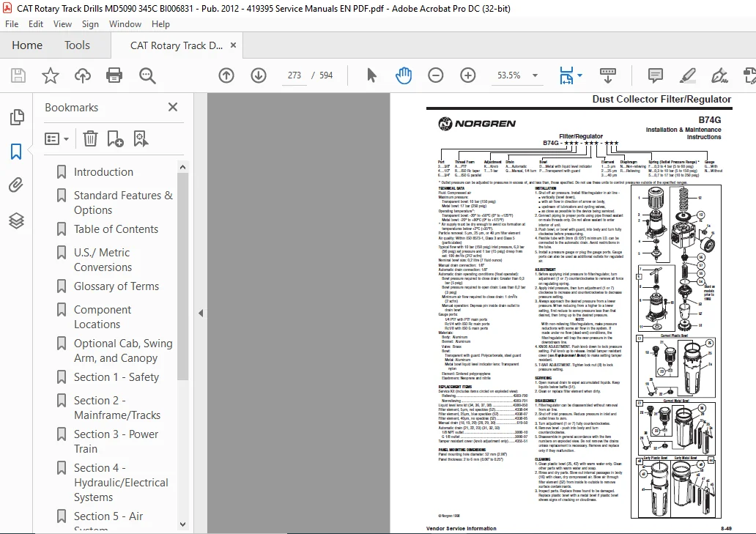Open the View menu
This screenshot has height=534, width=756.
coord(62,24)
